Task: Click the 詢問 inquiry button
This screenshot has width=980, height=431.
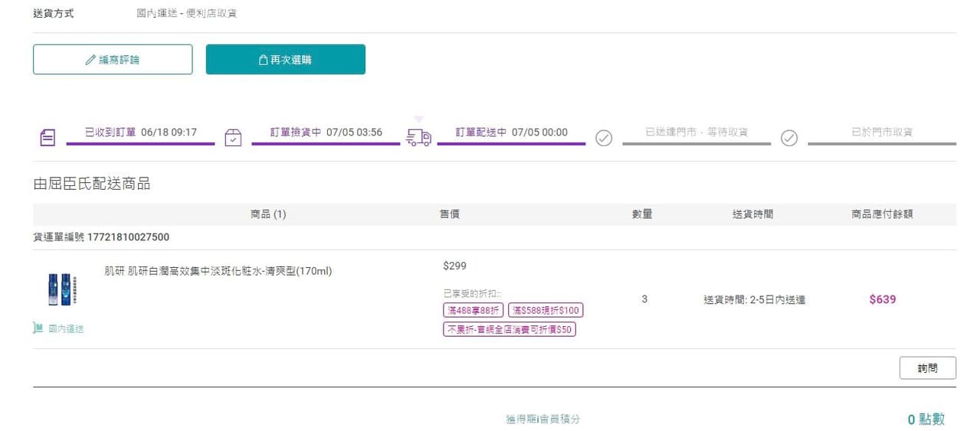Action: click(x=927, y=368)
